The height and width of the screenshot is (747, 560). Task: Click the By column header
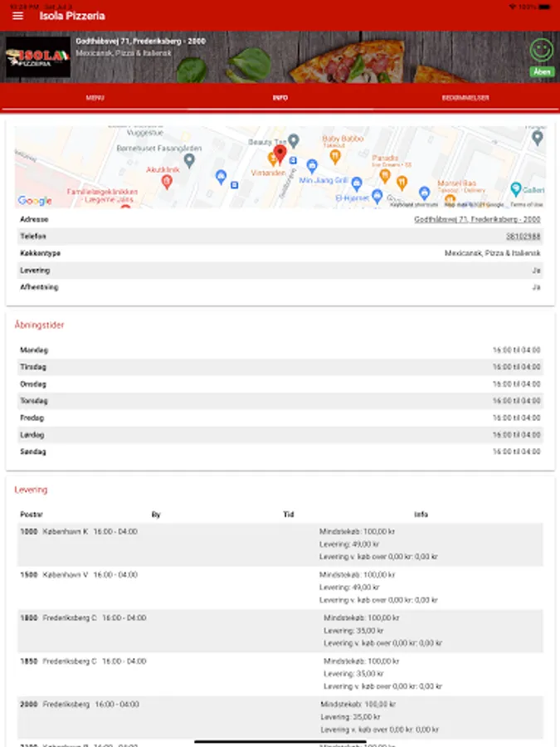tap(156, 515)
